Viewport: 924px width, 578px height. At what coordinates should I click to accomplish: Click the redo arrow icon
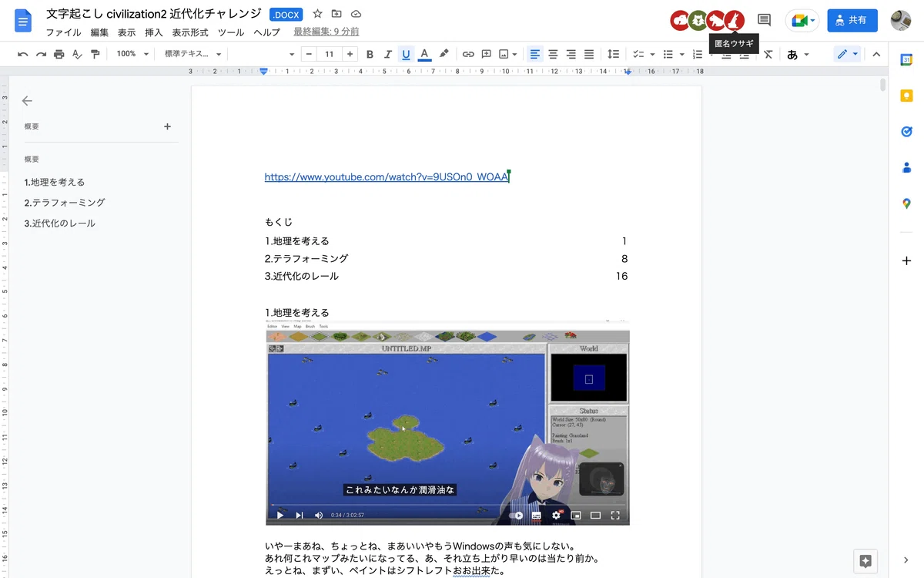pyautogui.click(x=41, y=54)
